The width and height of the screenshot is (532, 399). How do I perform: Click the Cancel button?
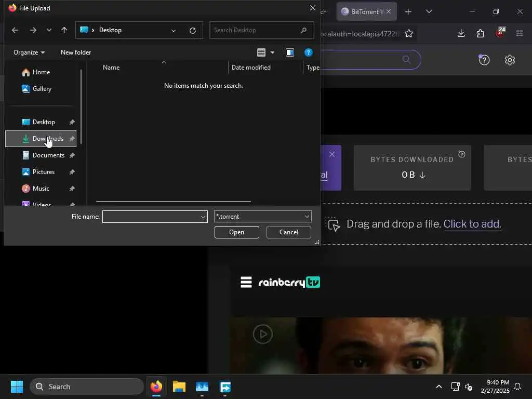289,232
